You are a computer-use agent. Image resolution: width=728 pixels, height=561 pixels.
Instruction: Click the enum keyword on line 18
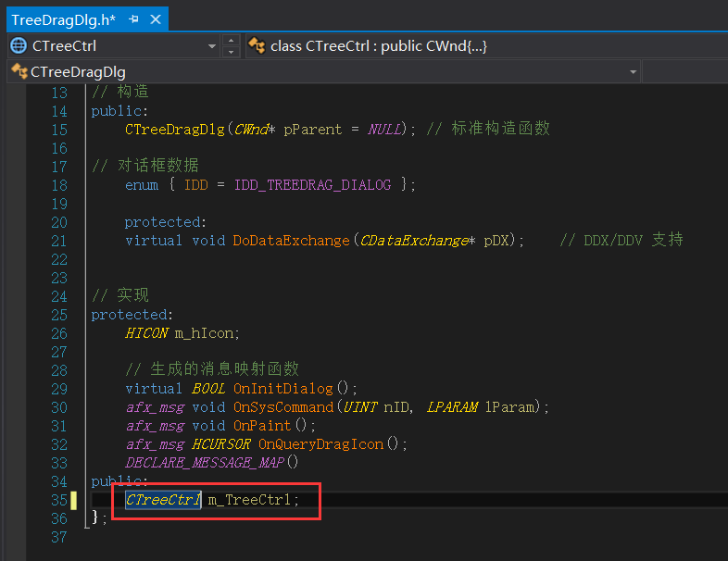click(142, 185)
